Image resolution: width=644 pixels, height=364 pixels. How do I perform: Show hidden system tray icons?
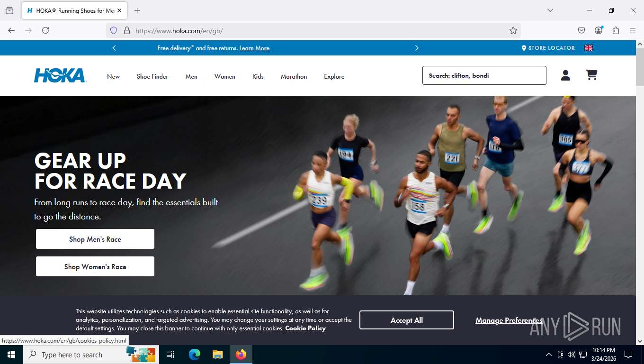(549, 355)
